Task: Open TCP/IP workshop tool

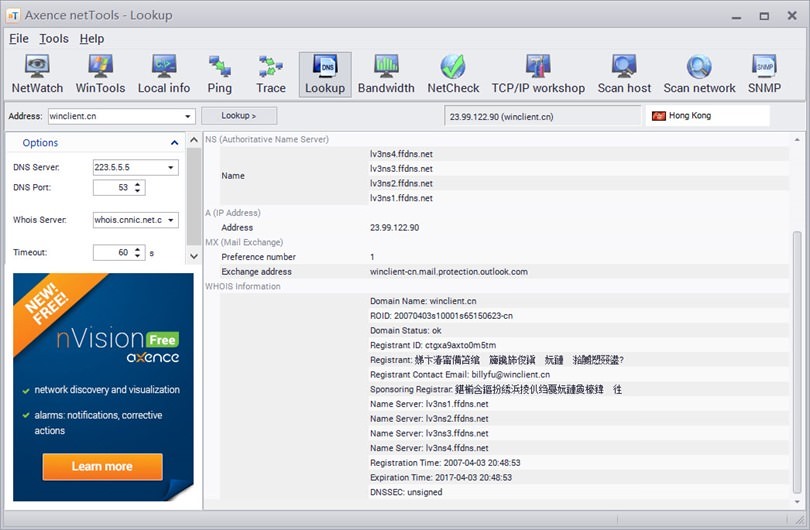Action: (x=538, y=75)
